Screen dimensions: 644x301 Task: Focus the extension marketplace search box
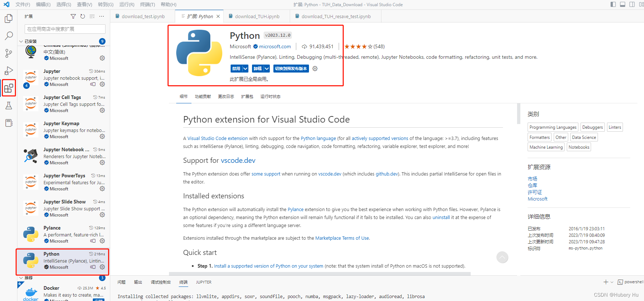click(65, 29)
